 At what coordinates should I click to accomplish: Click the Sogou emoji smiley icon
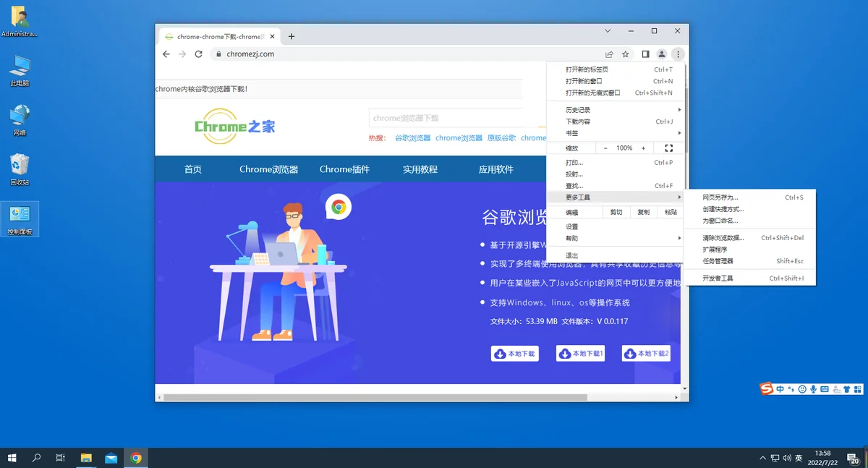pos(802,389)
